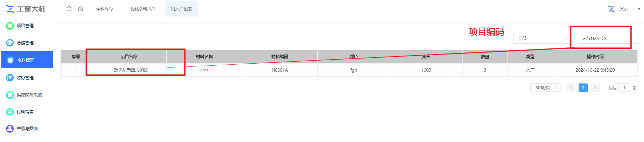
Task: Open 仓储管理 from the sidebar
Action: click(25, 43)
